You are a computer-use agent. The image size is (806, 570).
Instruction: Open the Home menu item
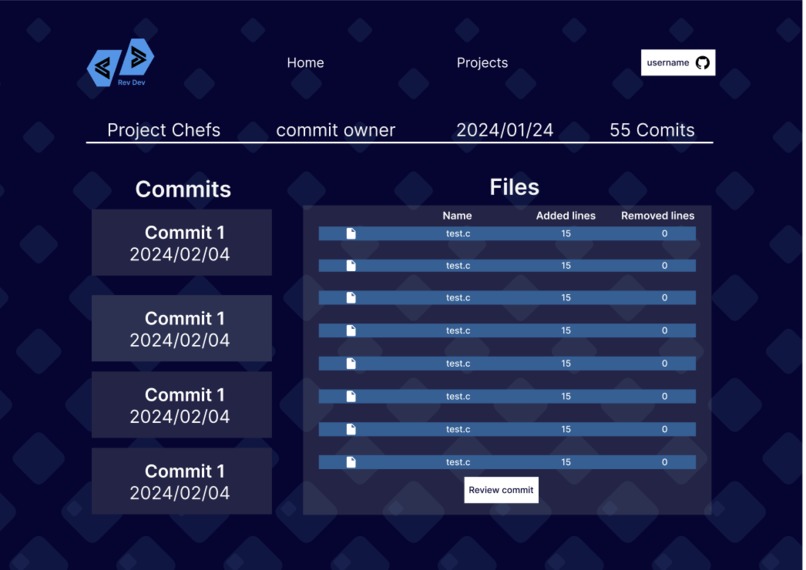click(305, 63)
